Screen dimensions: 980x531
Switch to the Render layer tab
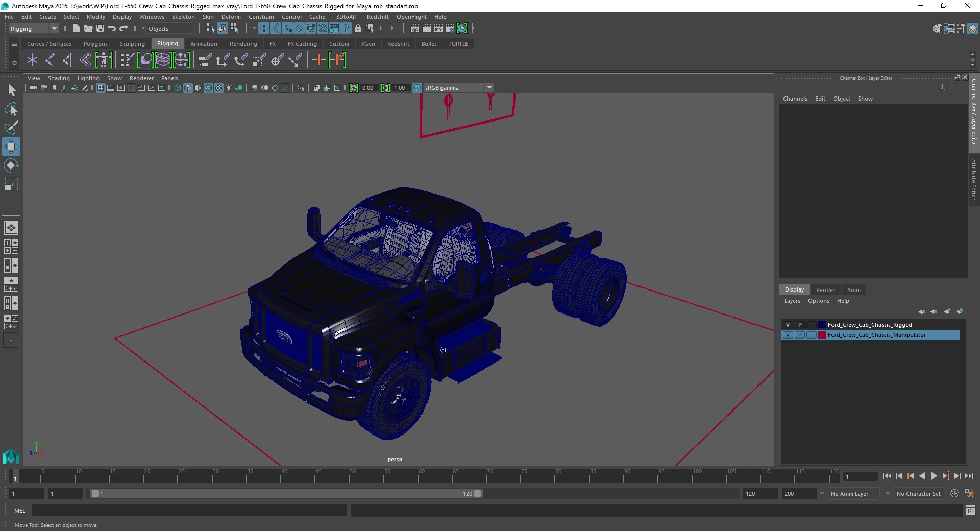[825, 290]
